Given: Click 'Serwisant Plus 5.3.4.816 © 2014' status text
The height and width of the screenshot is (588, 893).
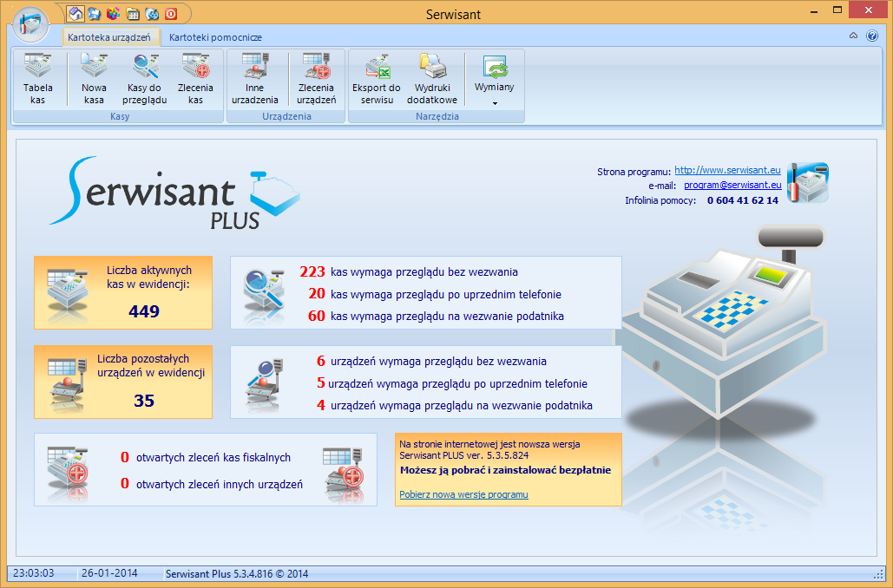Looking at the screenshot, I should click(237, 574).
